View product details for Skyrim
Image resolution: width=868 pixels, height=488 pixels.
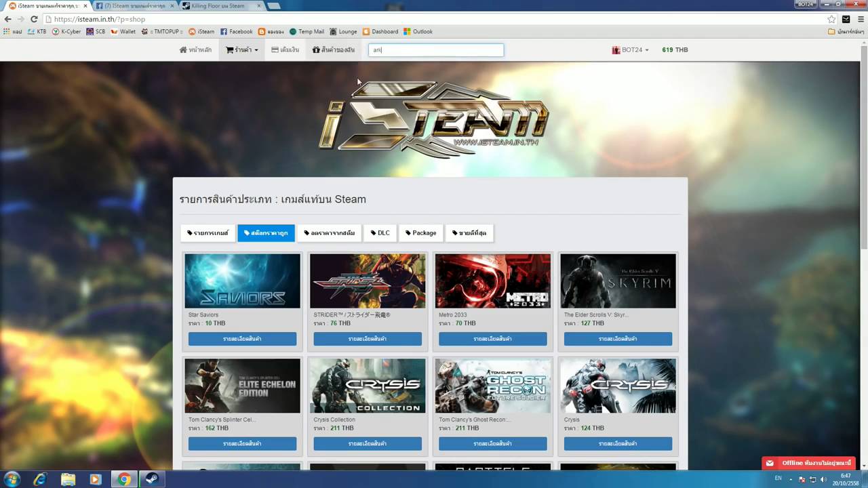click(x=618, y=339)
